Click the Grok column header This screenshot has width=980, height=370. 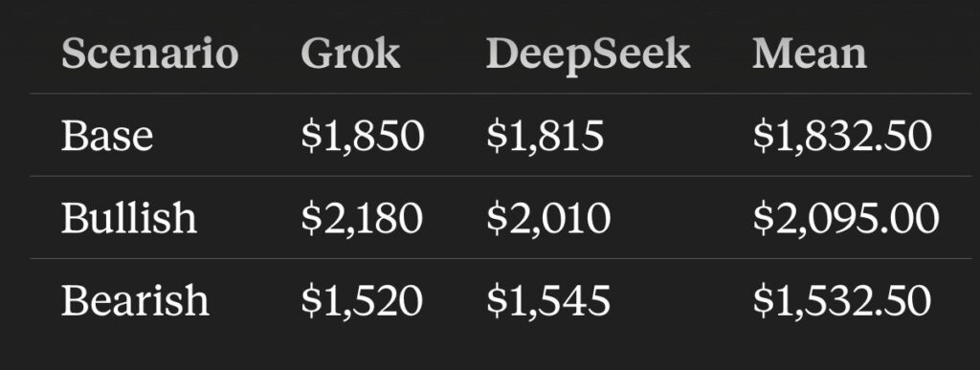coord(350,54)
